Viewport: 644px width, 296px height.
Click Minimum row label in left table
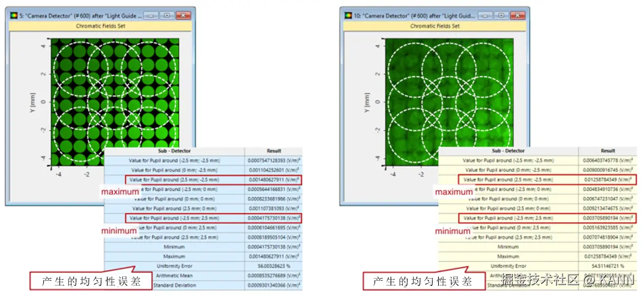pos(174,246)
